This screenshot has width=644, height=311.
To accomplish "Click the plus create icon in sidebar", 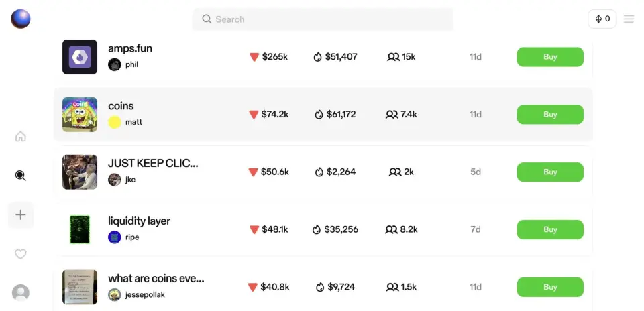I will 21,215.
